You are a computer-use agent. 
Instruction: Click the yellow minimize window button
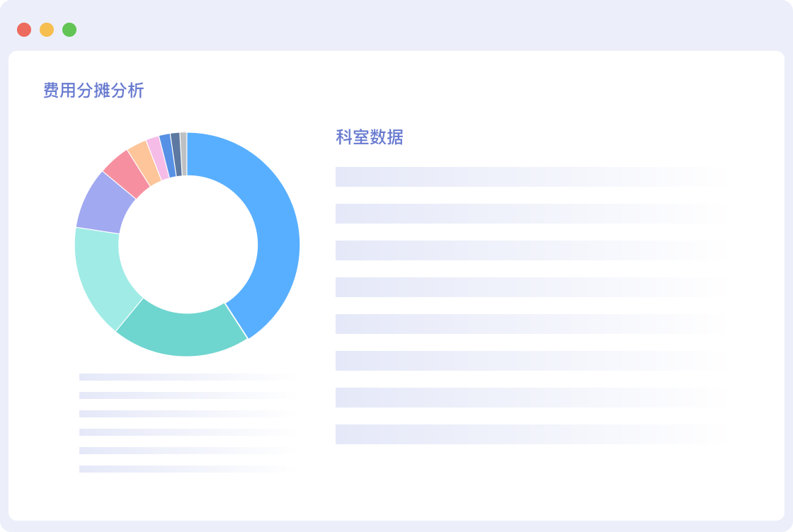[47, 30]
